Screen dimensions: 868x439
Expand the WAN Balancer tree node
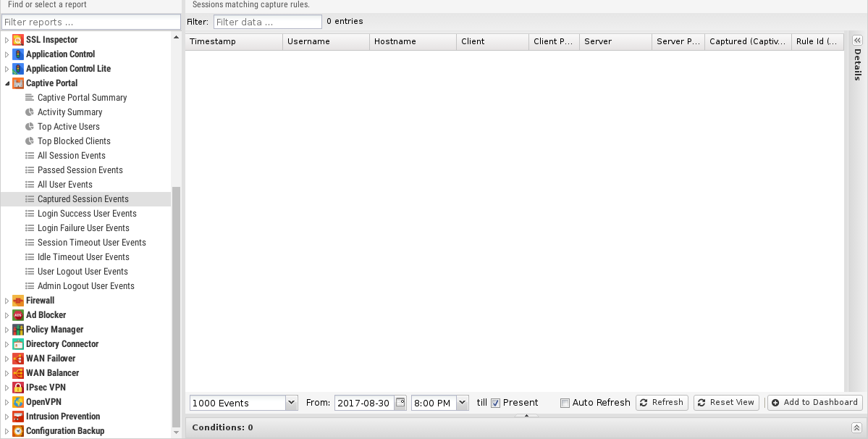point(7,372)
